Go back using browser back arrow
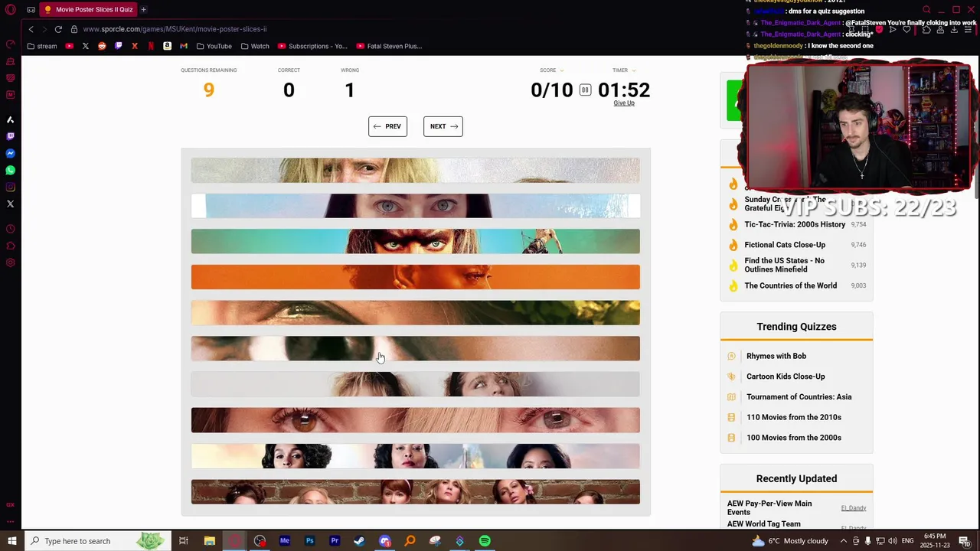The height and width of the screenshot is (551, 980). click(31, 29)
